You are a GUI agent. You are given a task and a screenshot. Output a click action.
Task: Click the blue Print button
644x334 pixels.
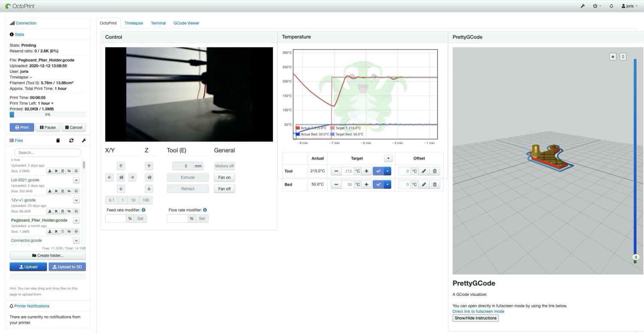(x=22, y=128)
